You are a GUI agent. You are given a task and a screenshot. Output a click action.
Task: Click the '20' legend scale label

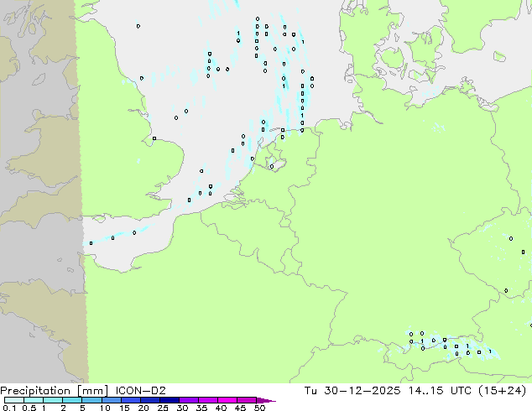coord(143,408)
